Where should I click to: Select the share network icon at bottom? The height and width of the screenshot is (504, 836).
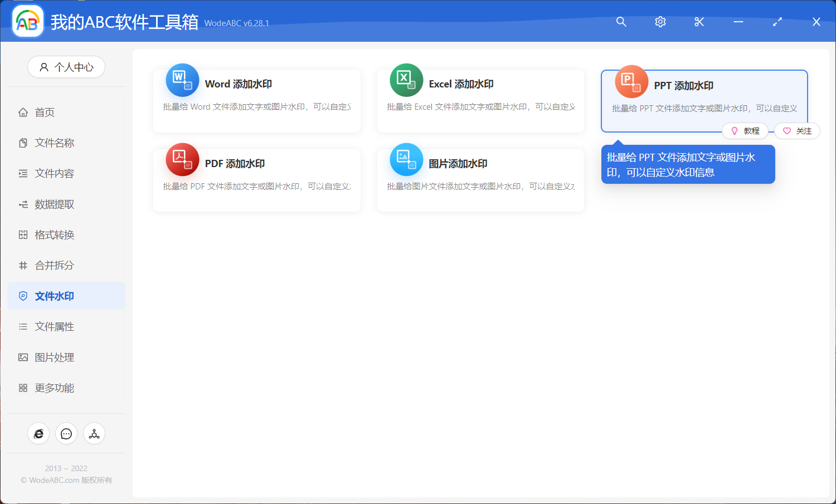pyautogui.click(x=94, y=433)
